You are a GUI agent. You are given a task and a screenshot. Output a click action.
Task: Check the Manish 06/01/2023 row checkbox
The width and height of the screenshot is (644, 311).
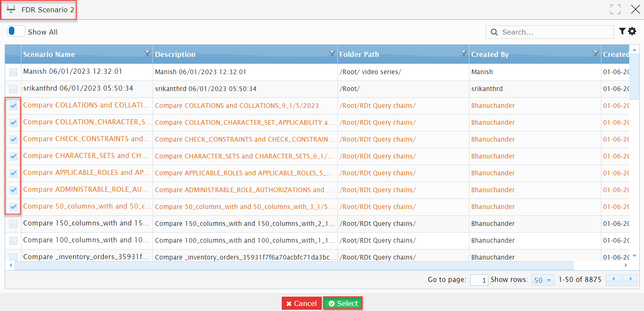pyautogui.click(x=13, y=72)
